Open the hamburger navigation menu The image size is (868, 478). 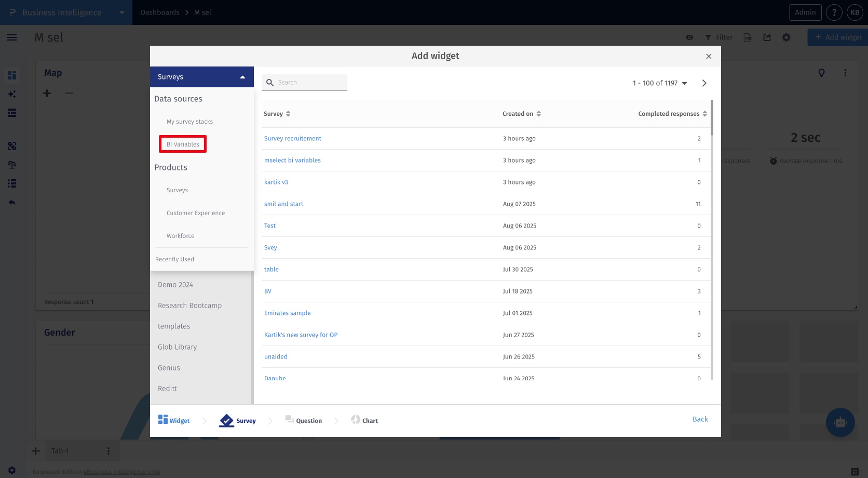[12, 37]
